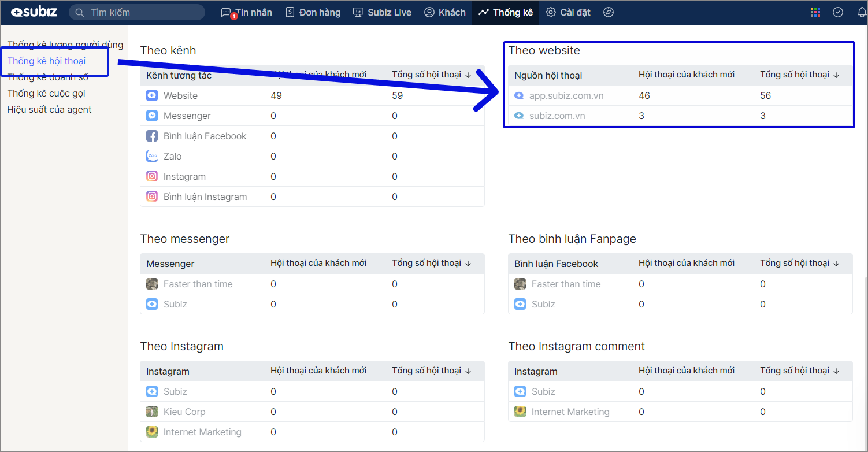
Task: Click the Kieu Corp Instagram avatar
Action: tap(152, 412)
